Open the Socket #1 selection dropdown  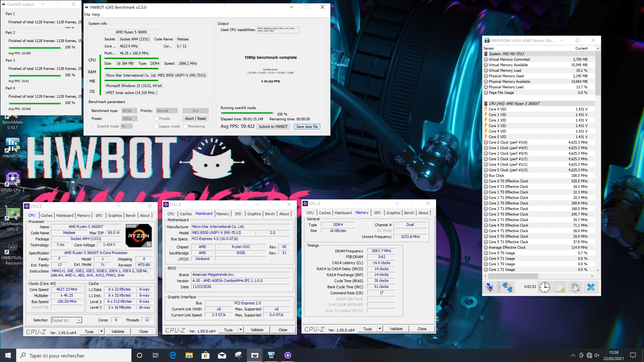[67, 320]
